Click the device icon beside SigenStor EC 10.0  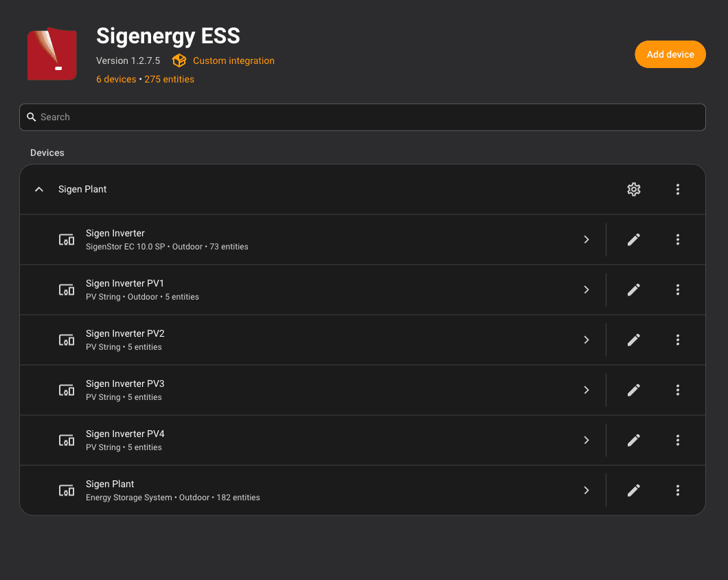pos(67,240)
